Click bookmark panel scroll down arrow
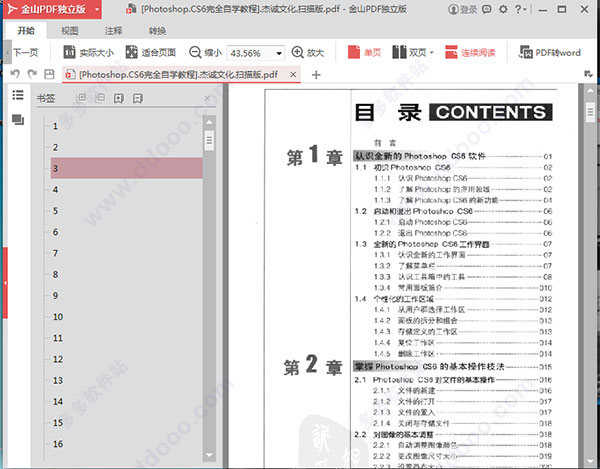The height and width of the screenshot is (469, 600). [209, 455]
